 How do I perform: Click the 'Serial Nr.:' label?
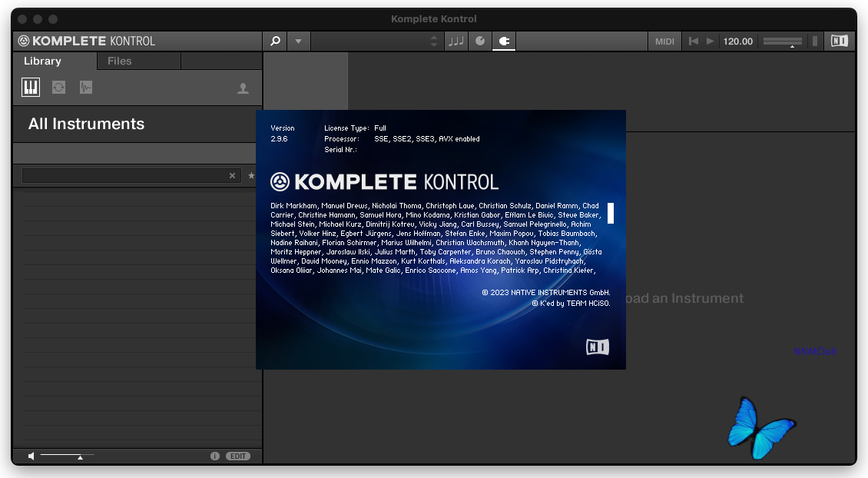(340, 150)
